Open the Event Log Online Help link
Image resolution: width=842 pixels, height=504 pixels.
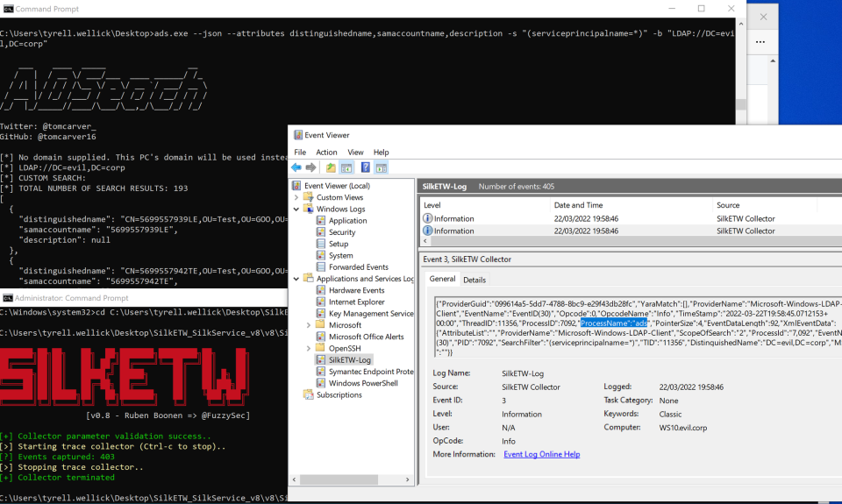click(542, 454)
